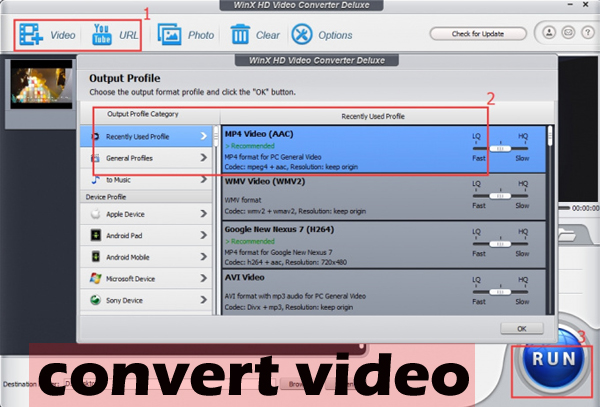Click the Recently Used Profile icon
This screenshot has width=600, height=407.
[95, 136]
